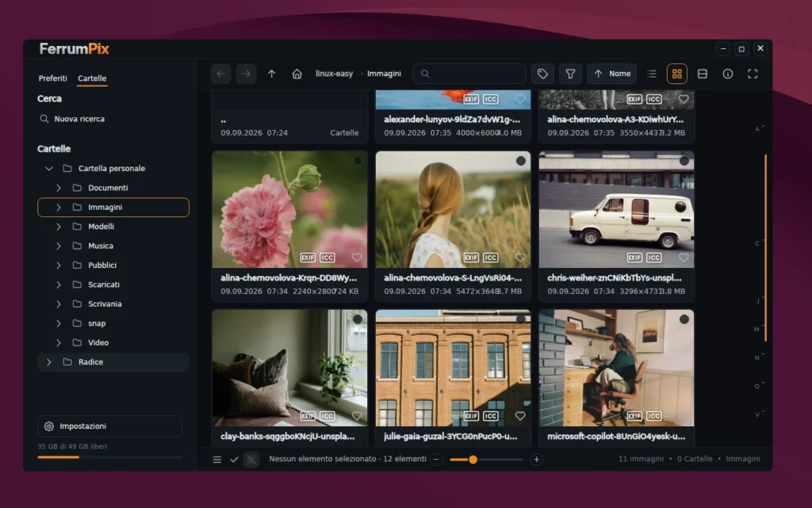
Task: Expand the Documenti folder
Action: [x=59, y=188]
